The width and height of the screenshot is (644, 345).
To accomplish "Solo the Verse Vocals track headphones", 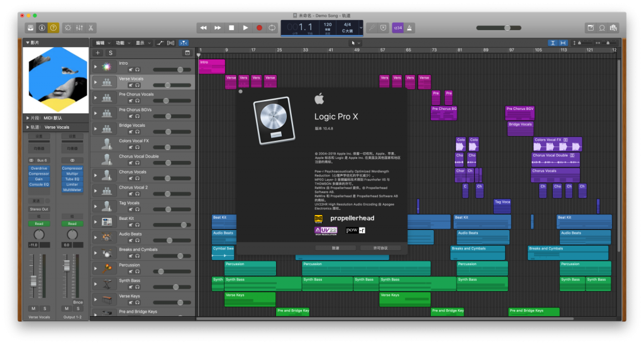I will 138,85.
